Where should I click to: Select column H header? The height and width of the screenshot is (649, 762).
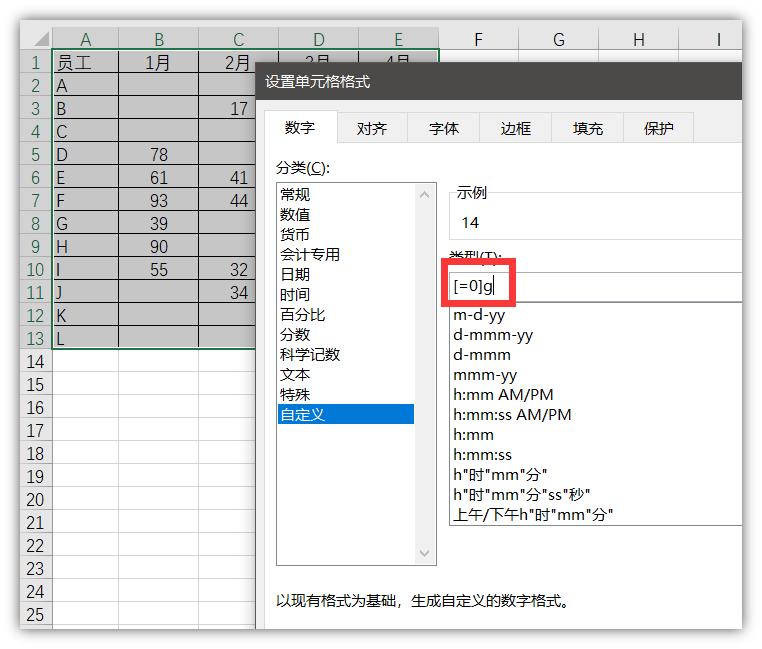pos(639,39)
